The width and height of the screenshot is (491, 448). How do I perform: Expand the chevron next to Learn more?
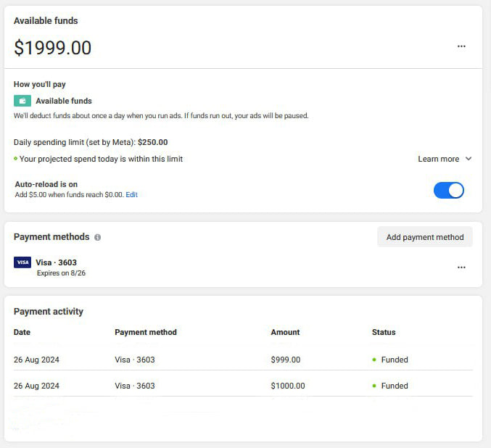[x=469, y=159]
